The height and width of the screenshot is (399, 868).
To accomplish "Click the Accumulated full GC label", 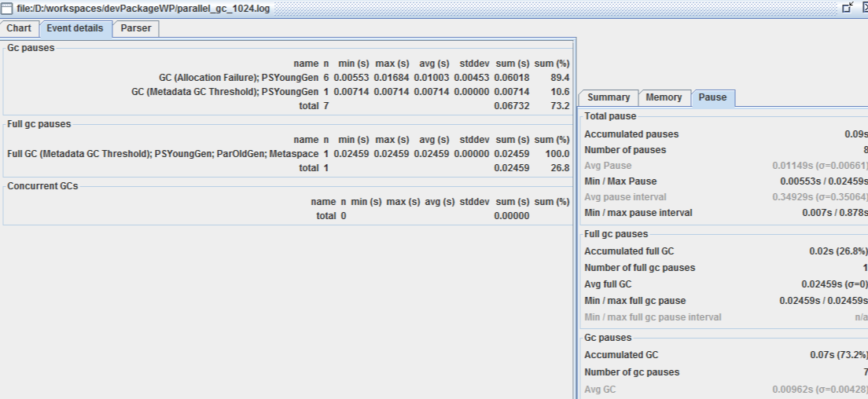I will tap(629, 251).
